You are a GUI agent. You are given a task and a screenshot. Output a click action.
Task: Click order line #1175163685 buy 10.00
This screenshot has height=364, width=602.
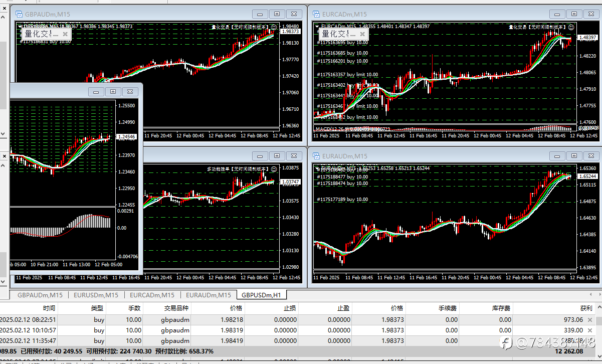tap(342, 53)
